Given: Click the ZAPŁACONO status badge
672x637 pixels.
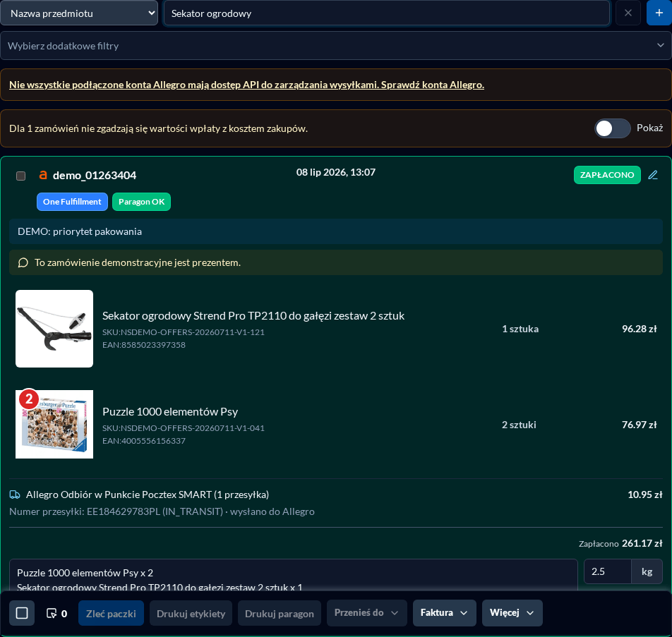Looking at the screenshot, I should point(607,175).
